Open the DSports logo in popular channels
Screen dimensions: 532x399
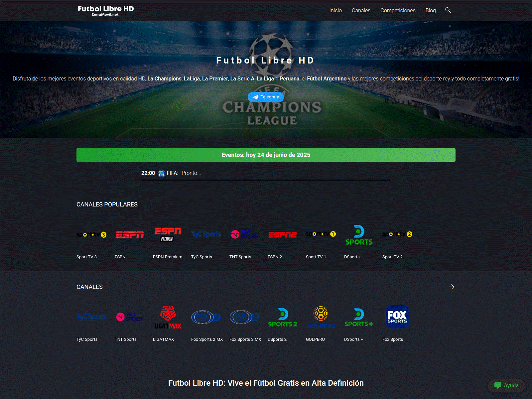coord(359,234)
